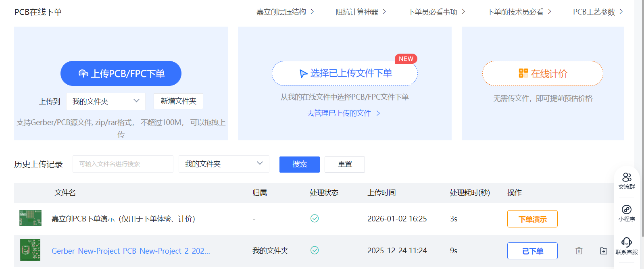This screenshot has height=269, width=644.
Task: Expand the 我的文件夹 filter next to the search box
Action: (x=224, y=164)
